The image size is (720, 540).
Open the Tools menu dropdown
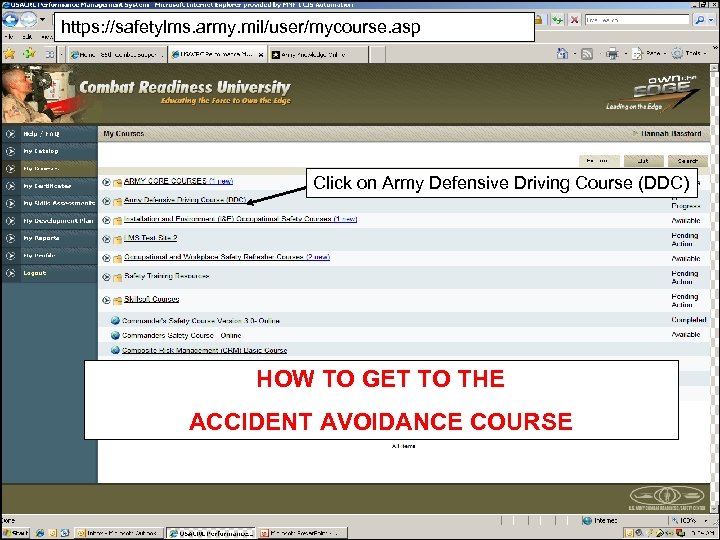point(688,54)
